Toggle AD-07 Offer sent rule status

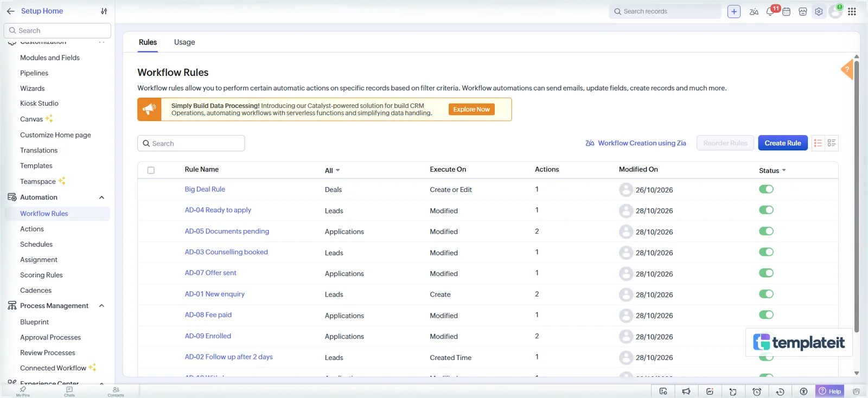point(766,273)
